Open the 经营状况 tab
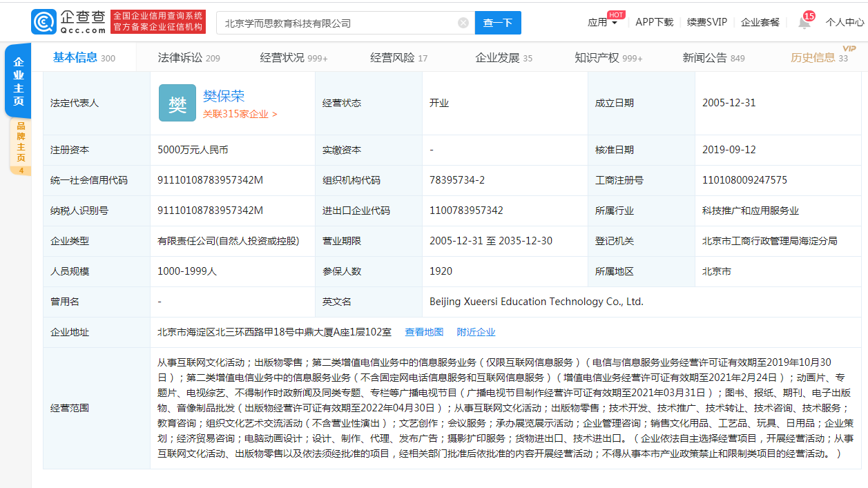Screen dimensions: 868x488 (x=293, y=58)
